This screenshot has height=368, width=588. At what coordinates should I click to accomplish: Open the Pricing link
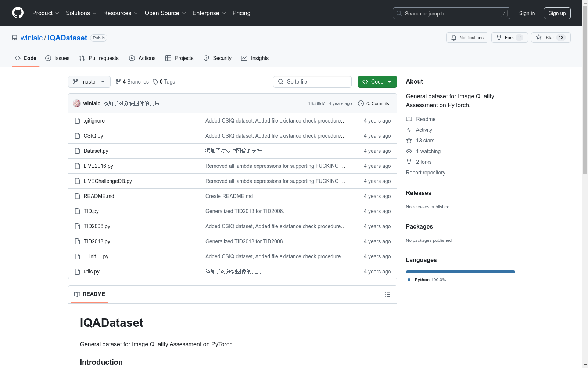click(x=241, y=13)
